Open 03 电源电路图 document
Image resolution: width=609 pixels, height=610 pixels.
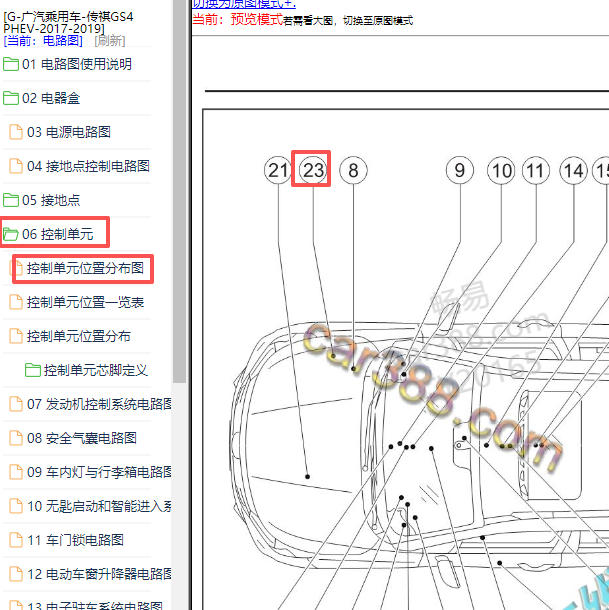tap(69, 132)
